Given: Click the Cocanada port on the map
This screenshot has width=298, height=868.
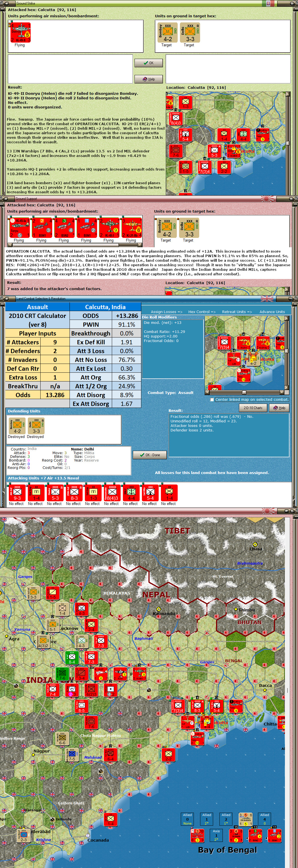Looking at the screenshot, I should coord(88,836).
